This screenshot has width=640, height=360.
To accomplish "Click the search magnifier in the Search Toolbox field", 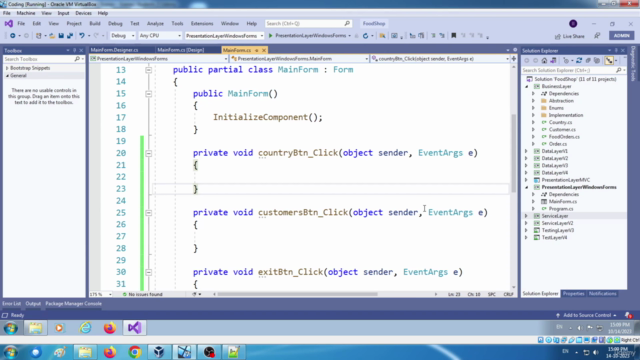I will tap(77, 59).
